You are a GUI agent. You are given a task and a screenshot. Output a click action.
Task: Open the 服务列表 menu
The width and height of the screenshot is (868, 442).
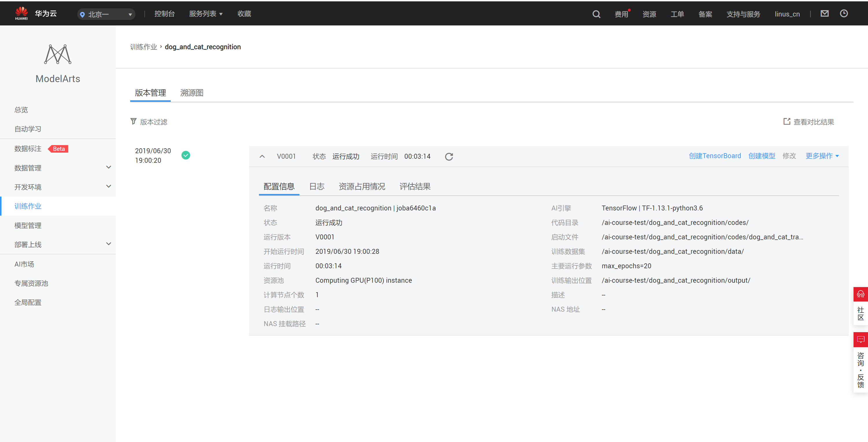click(205, 14)
